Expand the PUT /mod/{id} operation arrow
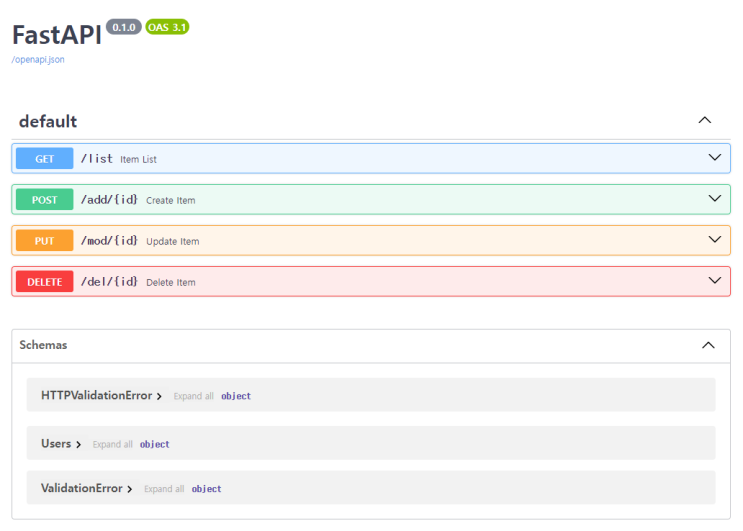Screen dimensions: 743x531 [715, 239]
